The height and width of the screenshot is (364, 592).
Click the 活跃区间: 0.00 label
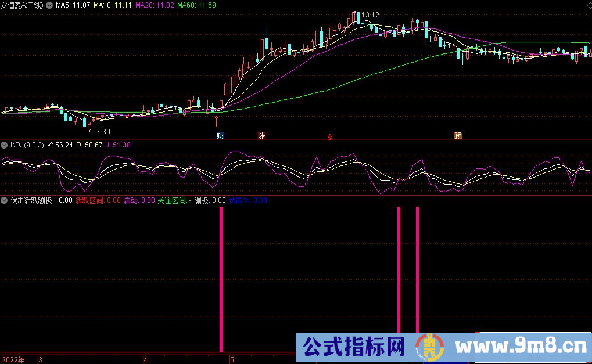click(98, 200)
